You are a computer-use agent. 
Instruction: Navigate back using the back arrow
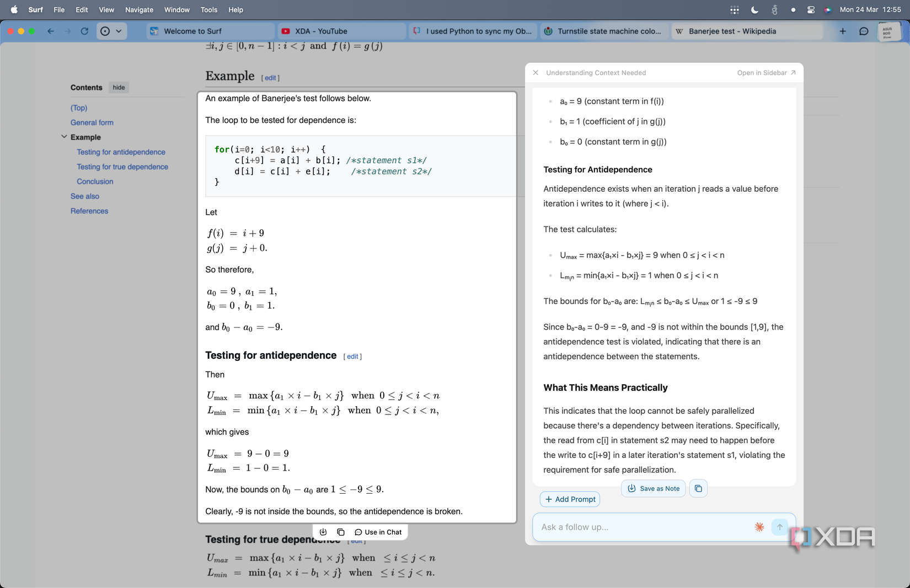(50, 31)
